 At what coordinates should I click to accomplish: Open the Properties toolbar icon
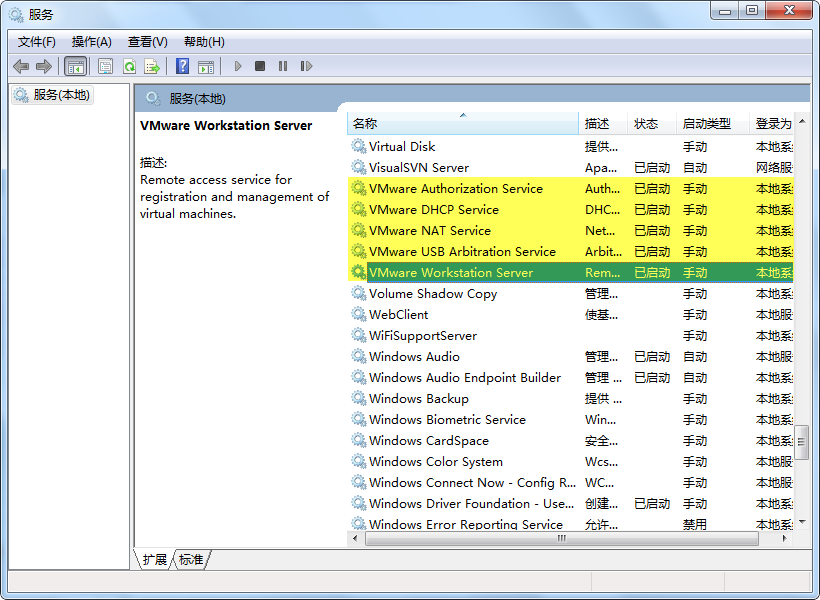(x=105, y=66)
